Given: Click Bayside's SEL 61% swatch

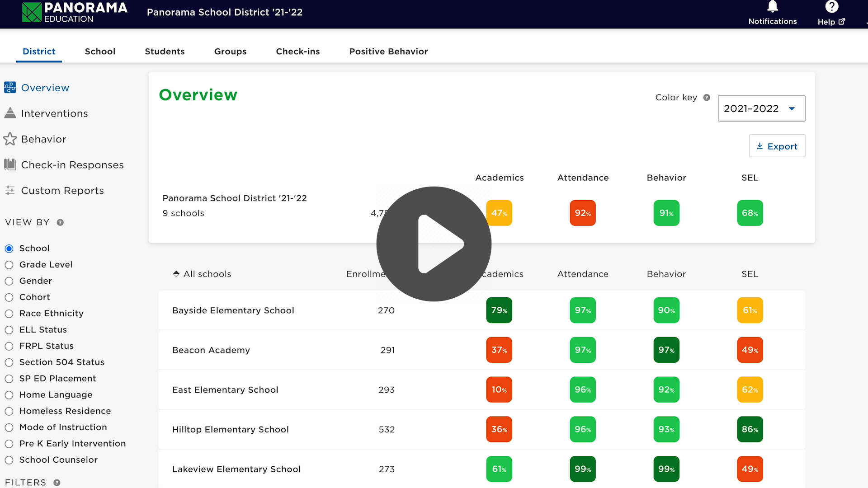Looking at the screenshot, I should 750,310.
